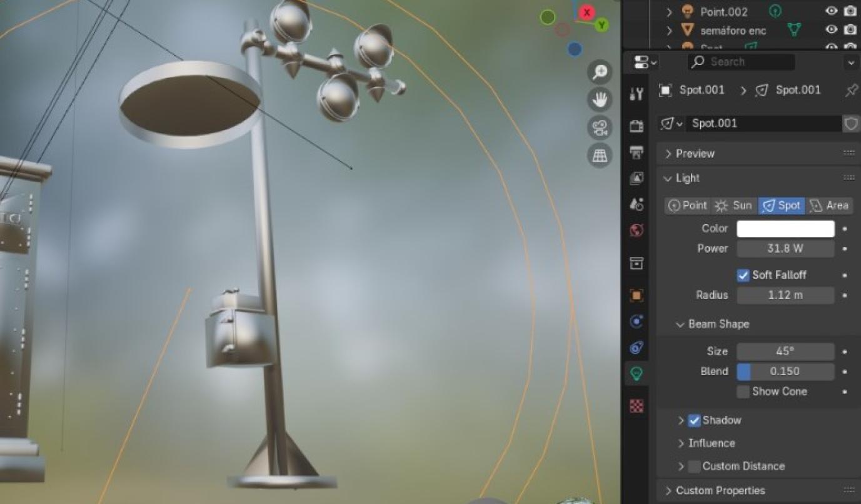This screenshot has height=504, width=861.
Task: Click the animate dot next to Color
Action: click(x=845, y=229)
